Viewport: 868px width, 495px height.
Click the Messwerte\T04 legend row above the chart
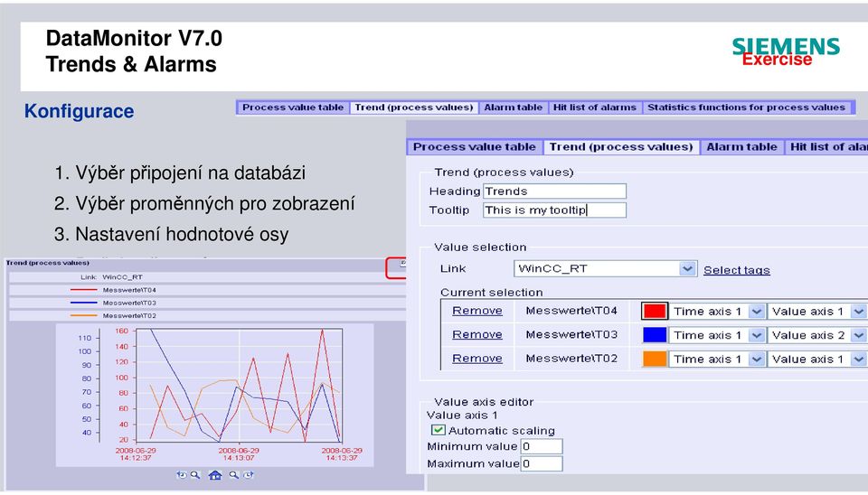coord(208,290)
